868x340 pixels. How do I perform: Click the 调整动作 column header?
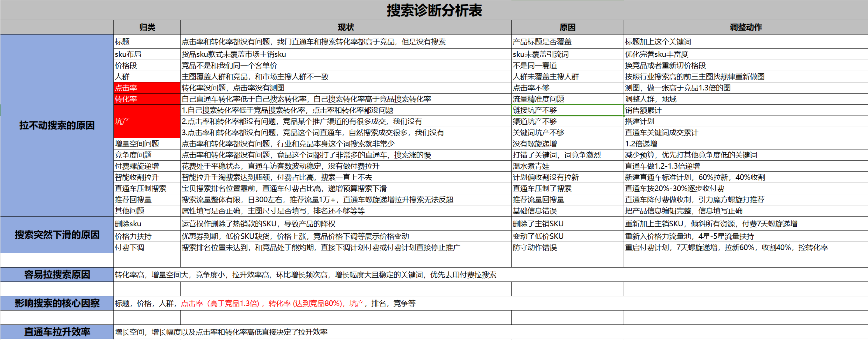pyautogui.click(x=746, y=27)
